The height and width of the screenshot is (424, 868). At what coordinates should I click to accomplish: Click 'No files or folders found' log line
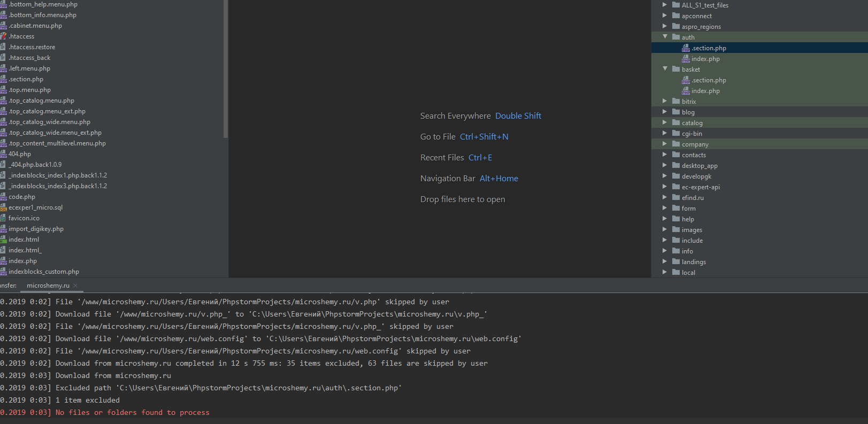pyautogui.click(x=133, y=413)
